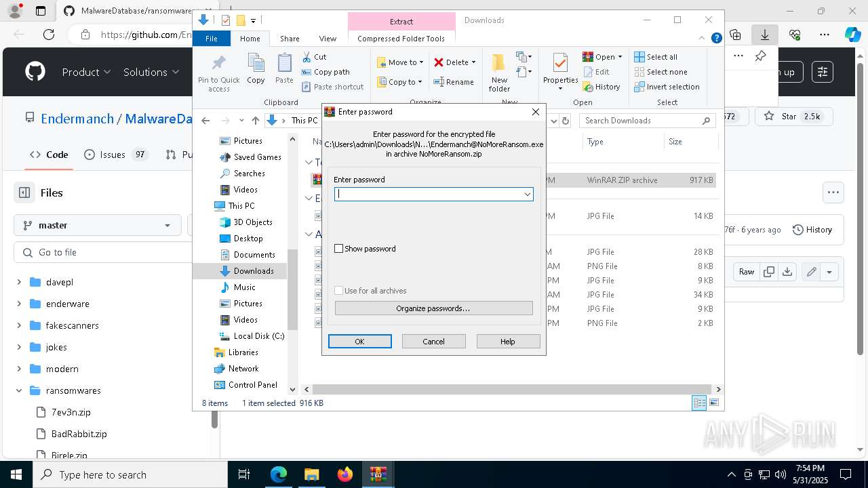
Task: Click the Extract contextual tab
Action: 401,22
